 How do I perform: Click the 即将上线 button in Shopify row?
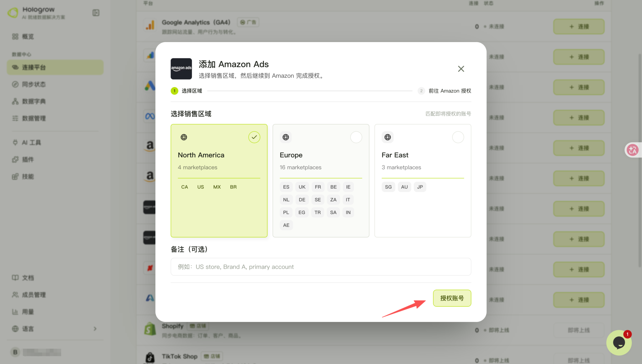point(579,330)
